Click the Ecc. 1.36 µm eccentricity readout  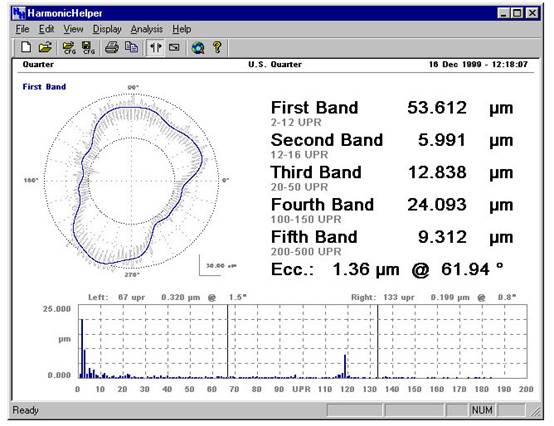point(387,270)
